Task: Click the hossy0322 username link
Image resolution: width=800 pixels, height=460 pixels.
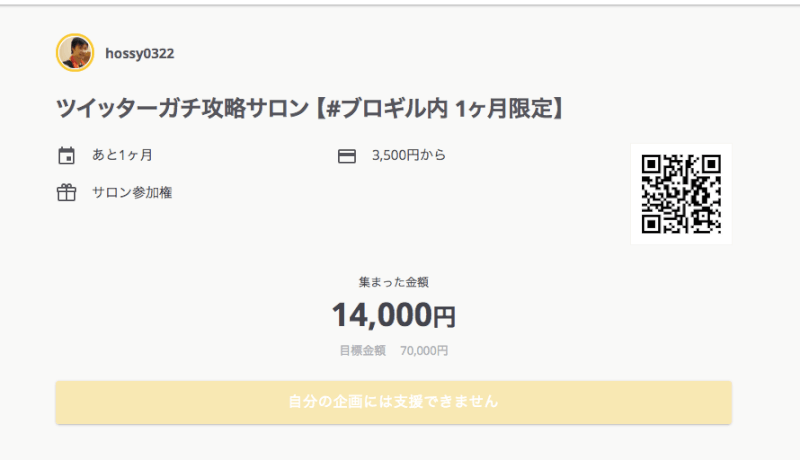Action: (x=139, y=54)
